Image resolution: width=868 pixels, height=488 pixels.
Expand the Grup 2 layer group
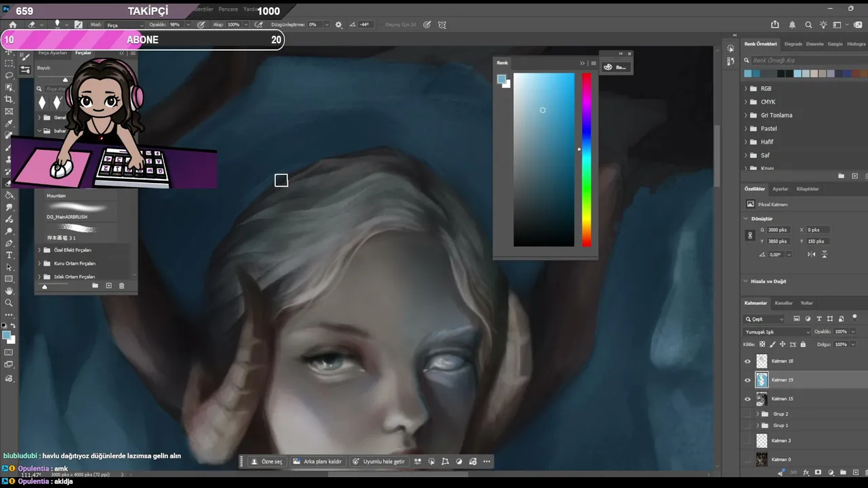pos(757,413)
